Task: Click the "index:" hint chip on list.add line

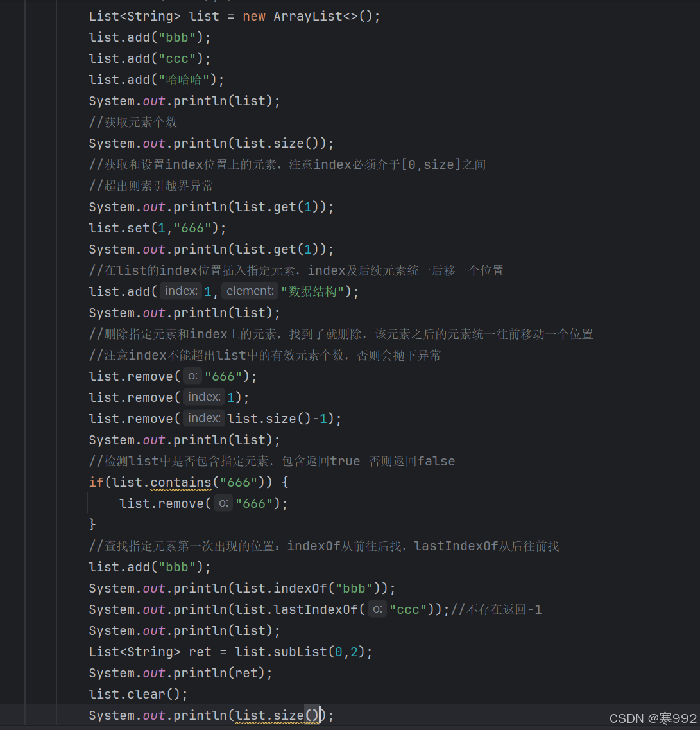Action: pos(180,290)
